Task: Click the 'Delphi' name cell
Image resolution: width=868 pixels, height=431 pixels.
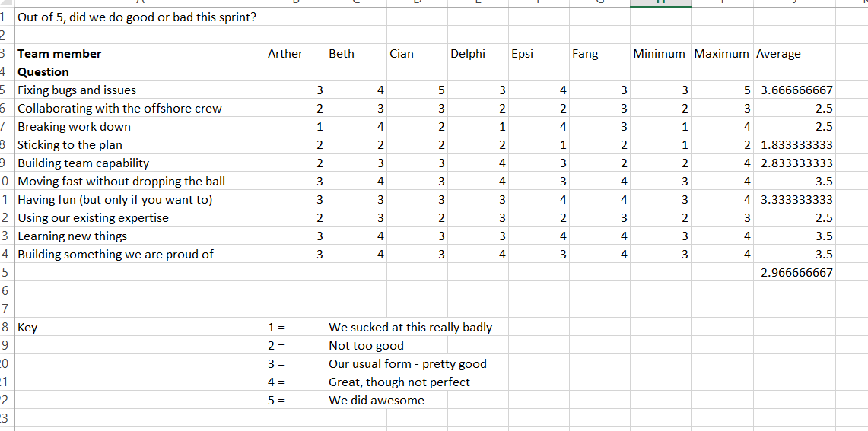Action: [x=468, y=54]
